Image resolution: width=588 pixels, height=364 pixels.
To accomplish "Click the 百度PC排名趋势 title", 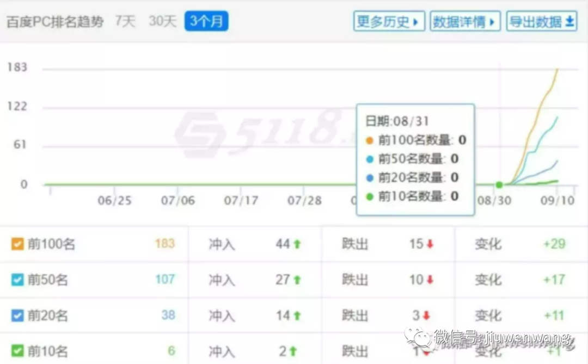I will coord(55,22).
